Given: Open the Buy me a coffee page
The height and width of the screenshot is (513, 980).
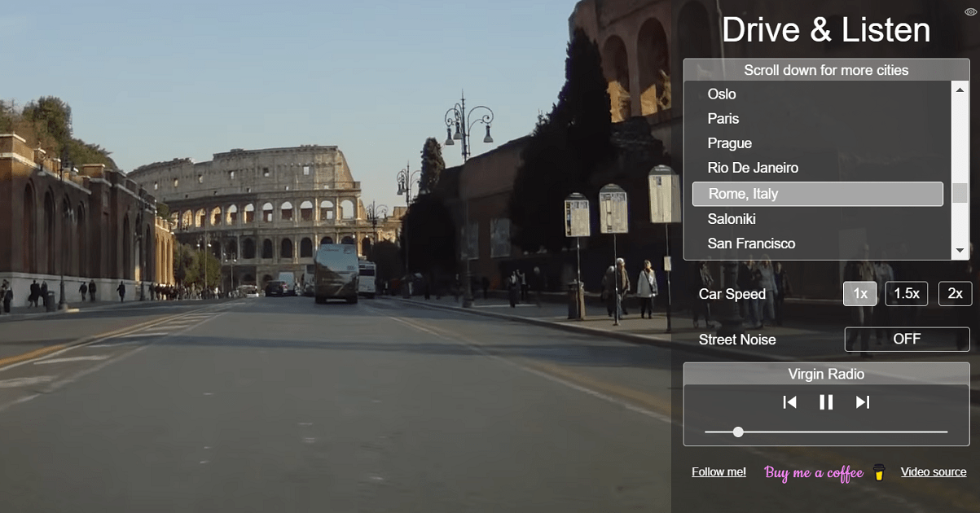Looking at the screenshot, I should pyautogui.click(x=813, y=472).
